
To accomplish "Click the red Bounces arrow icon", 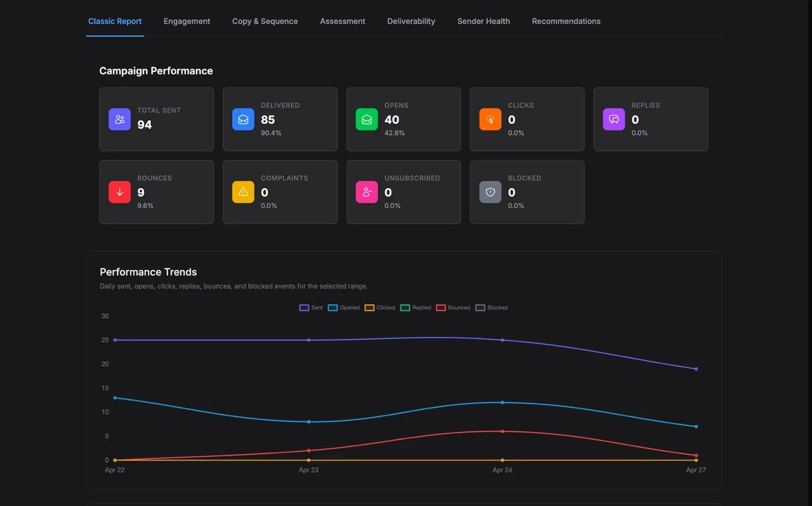I will coord(119,192).
